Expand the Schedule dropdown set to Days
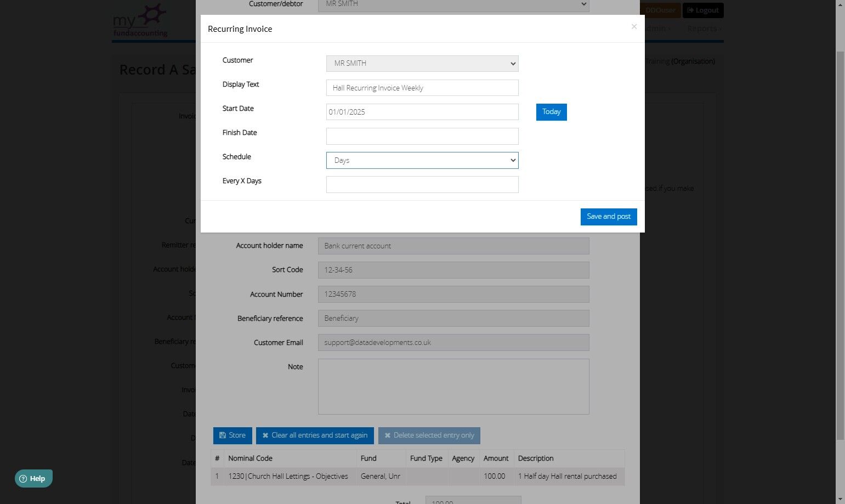The image size is (845, 504). pyautogui.click(x=422, y=160)
